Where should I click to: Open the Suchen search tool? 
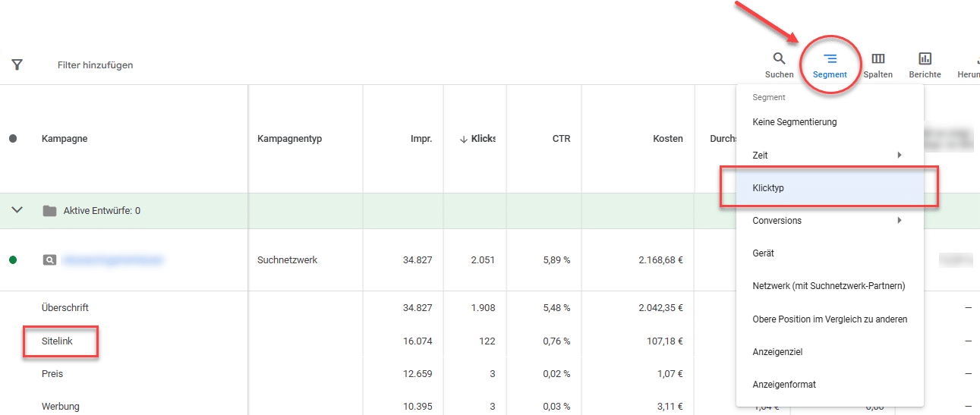[780, 65]
